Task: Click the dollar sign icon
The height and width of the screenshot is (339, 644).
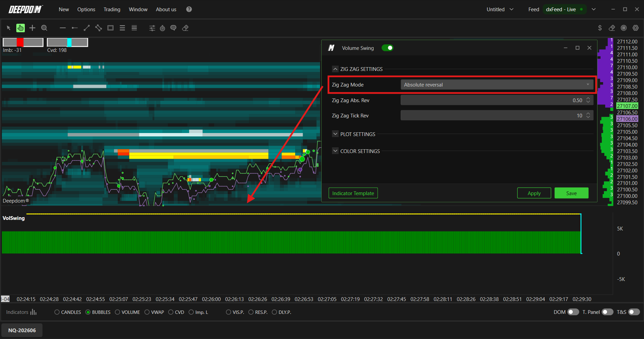Action: (x=600, y=28)
